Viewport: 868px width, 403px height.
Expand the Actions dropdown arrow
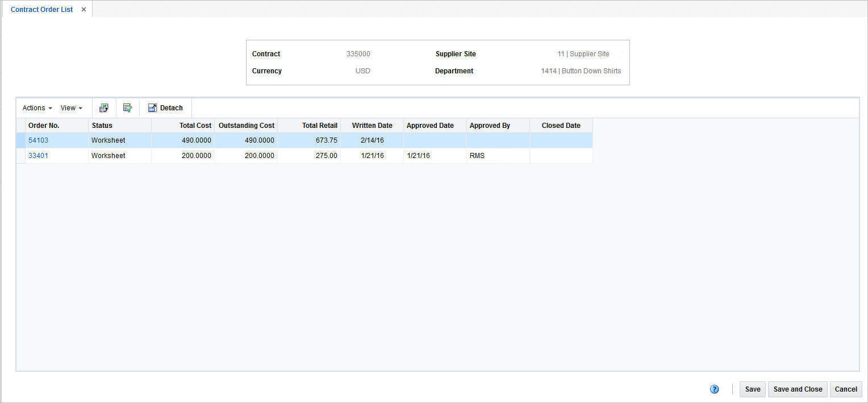click(49, 108)
